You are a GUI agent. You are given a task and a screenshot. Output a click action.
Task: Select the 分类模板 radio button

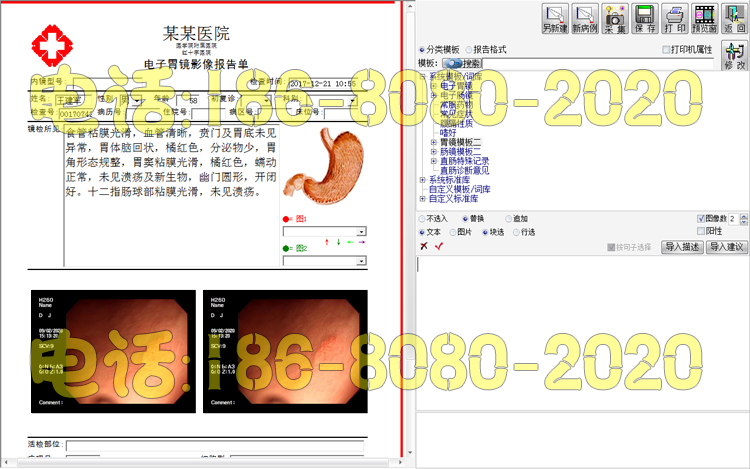point(422,50)
